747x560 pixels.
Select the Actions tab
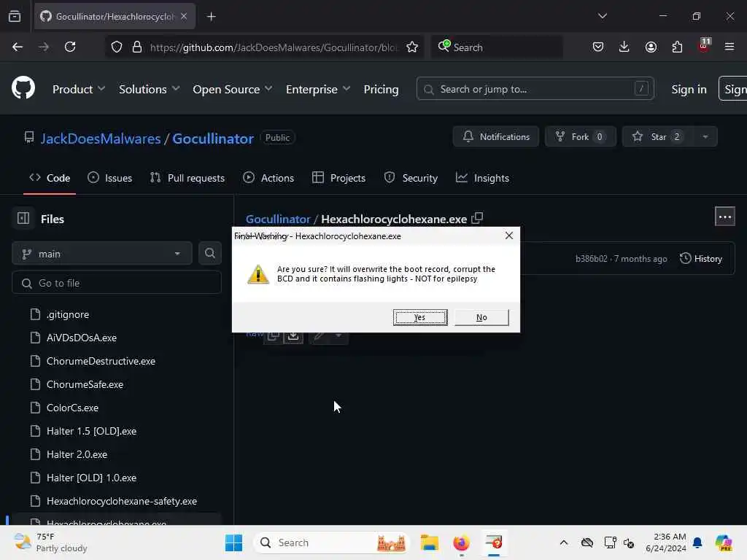[268, 178]
